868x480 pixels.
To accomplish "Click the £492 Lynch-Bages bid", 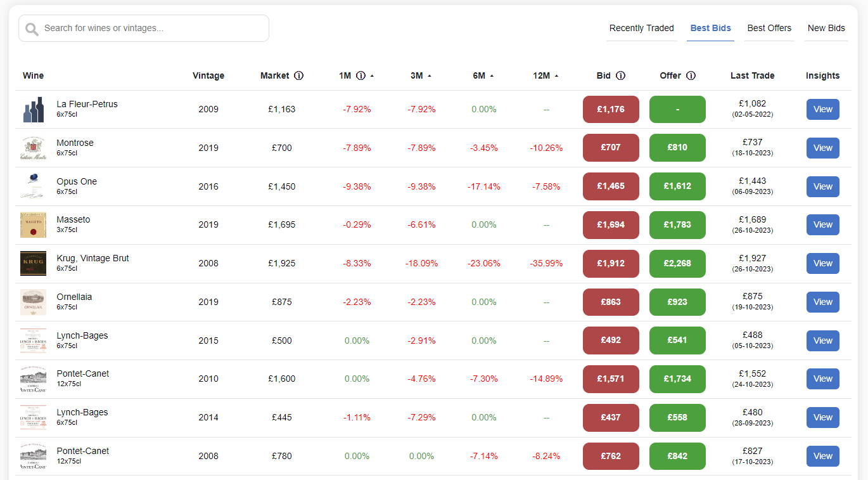I will tap(611, 341).
